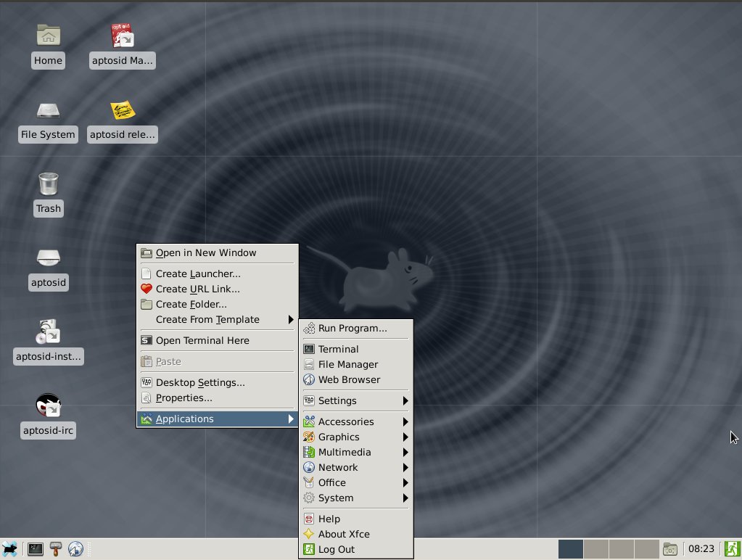Choose Create URL Link... entry
742x560 pixels.
pos(217,289)
